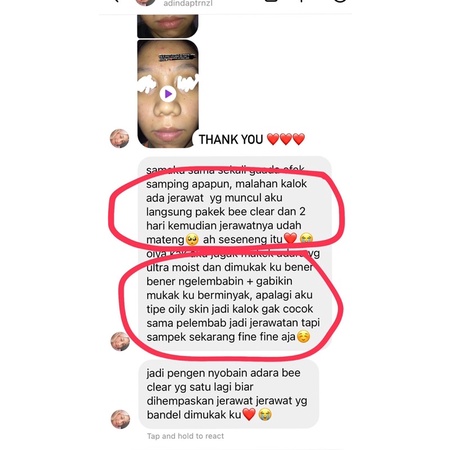The height and width of the screenshot is (450, 450).
Task: Tap the relieved-face emoji after 'fine fine aja'
Action: (303, 337)
